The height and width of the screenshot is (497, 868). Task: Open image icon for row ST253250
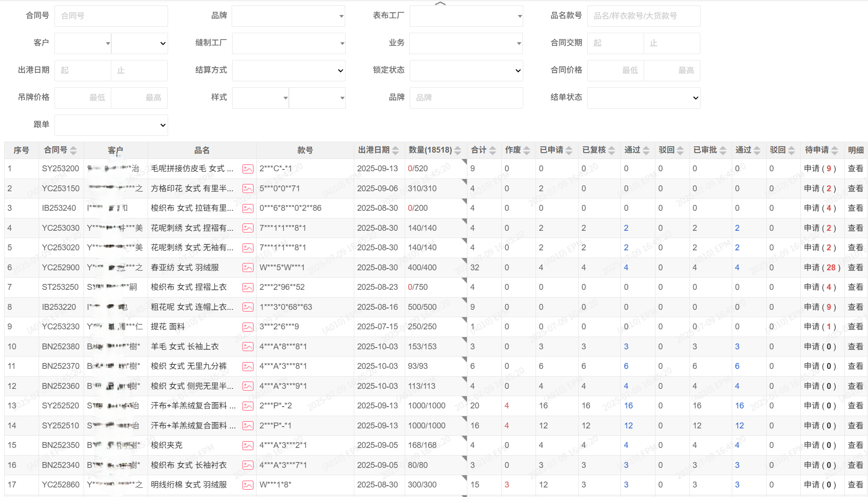[x=248, y=288]
